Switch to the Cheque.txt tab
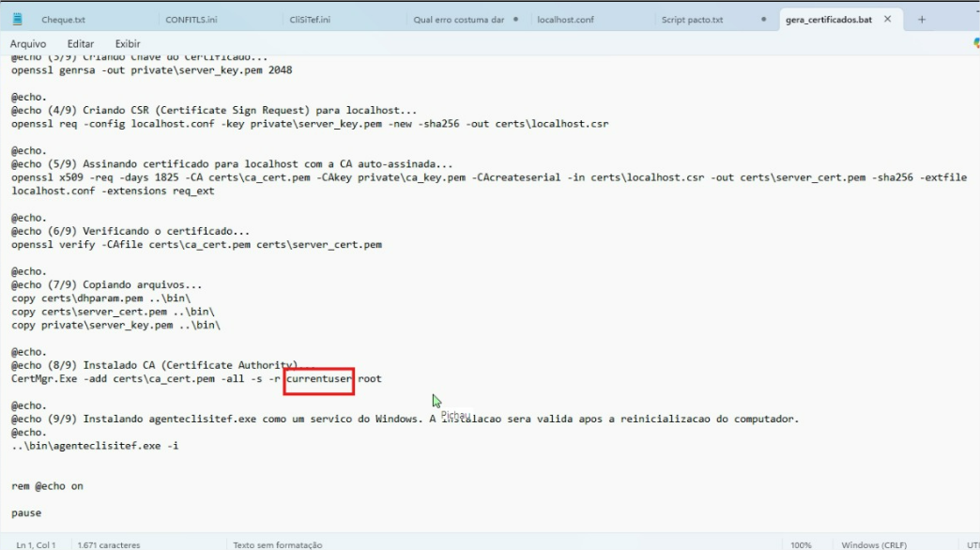The height and width of the screenshot is (550, 980). point(63,20)
